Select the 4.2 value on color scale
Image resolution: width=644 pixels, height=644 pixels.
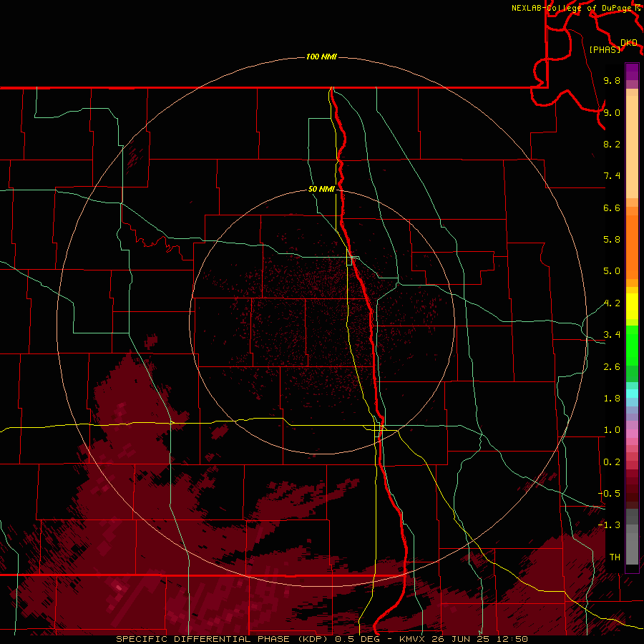(612, 303)
